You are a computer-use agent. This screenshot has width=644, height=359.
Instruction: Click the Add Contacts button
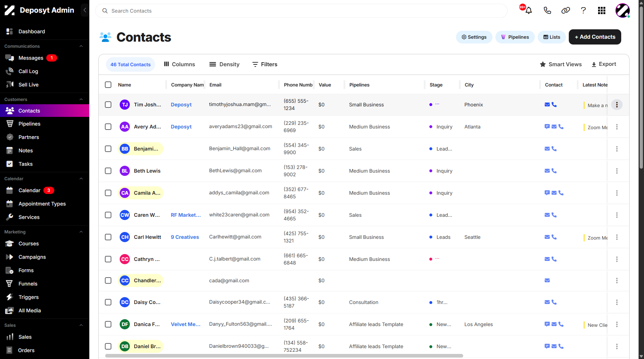pos(595,37)
